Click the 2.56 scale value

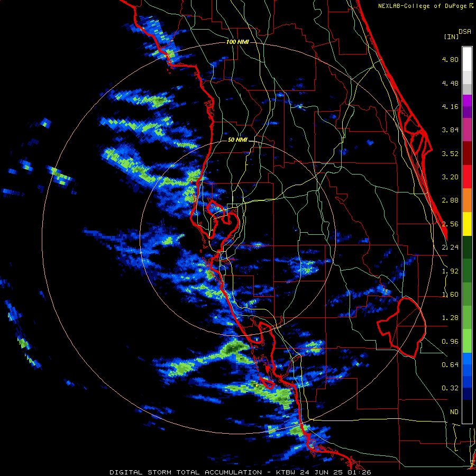pos(450,224)
